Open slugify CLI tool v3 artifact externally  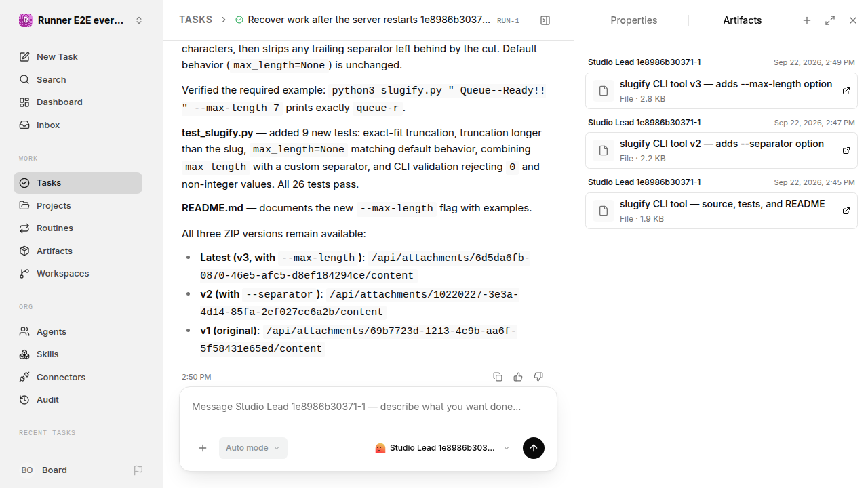846,91
